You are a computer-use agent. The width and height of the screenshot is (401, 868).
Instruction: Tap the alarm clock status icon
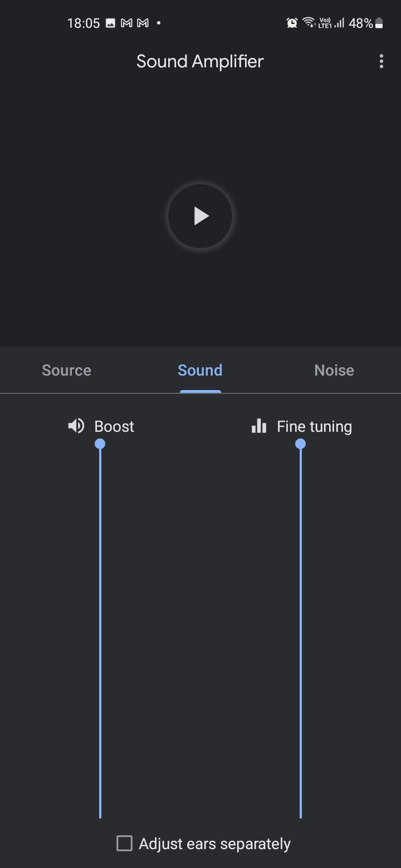[x=292, y=23]
